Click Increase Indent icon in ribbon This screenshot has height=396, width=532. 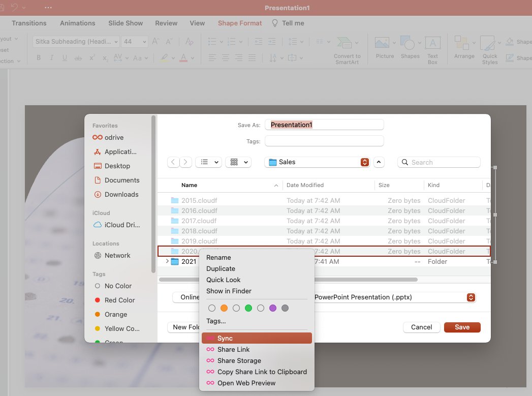click(x=272, y=42)
